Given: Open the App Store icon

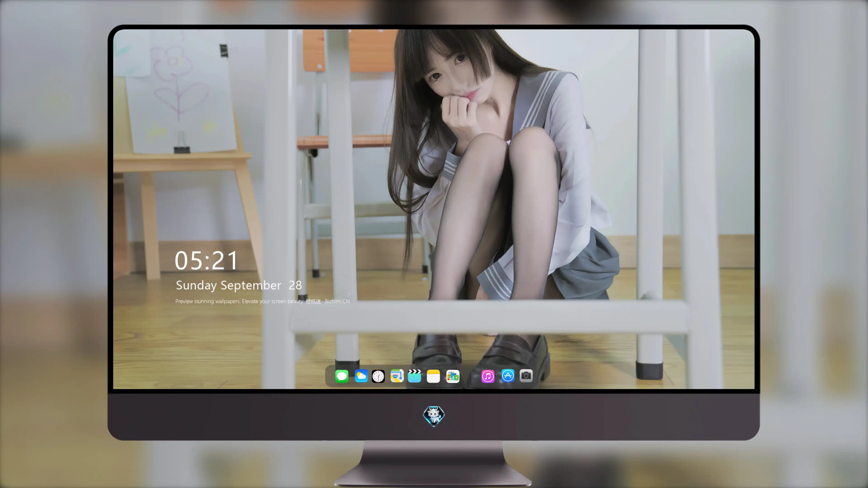Looking at the screenshot, I should [508, 376].
